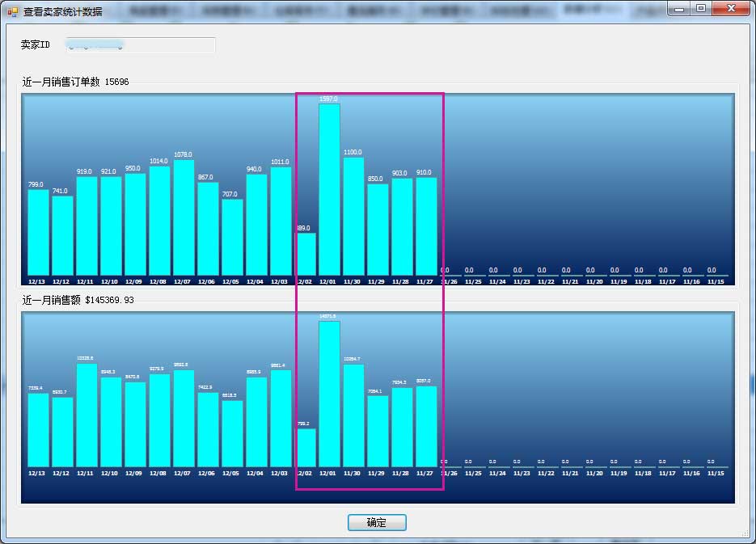The width and height of the screenshot is (756, 544).
Task: Minimize the seller statistics window
Action: pyautogui.click(x=679, y=9)
